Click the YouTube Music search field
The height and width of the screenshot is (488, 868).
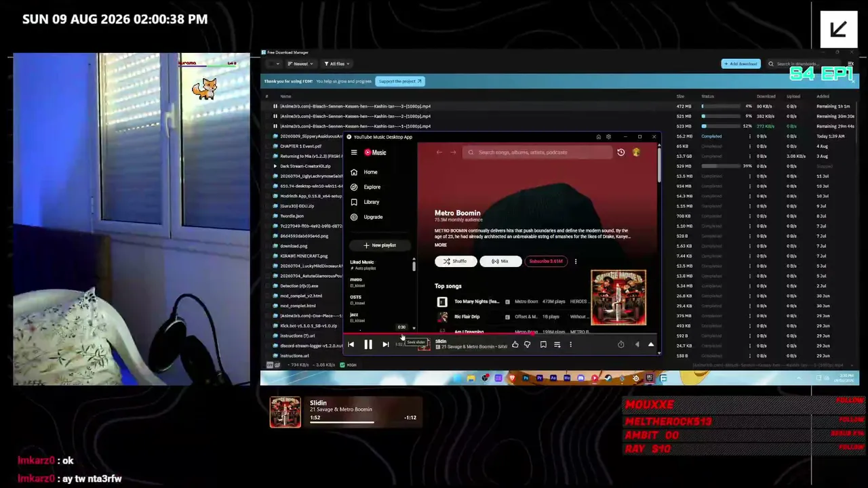538,152
